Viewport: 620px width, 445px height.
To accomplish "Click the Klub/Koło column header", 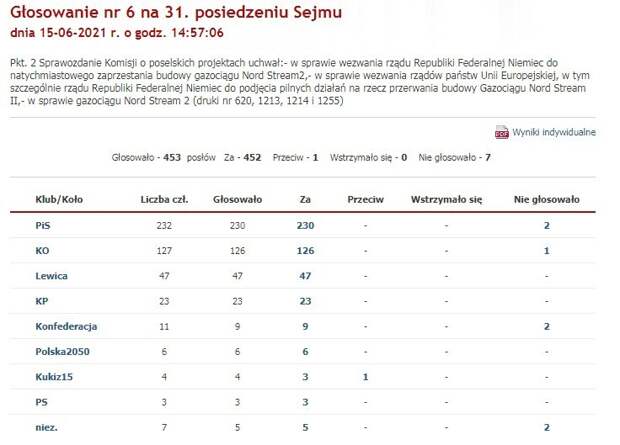I will (59, 199).
